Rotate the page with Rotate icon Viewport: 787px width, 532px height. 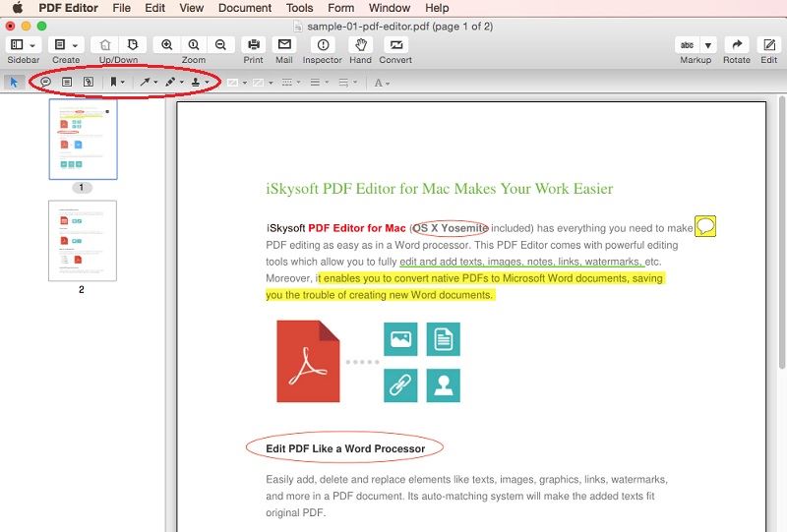[x=737, y=44]
